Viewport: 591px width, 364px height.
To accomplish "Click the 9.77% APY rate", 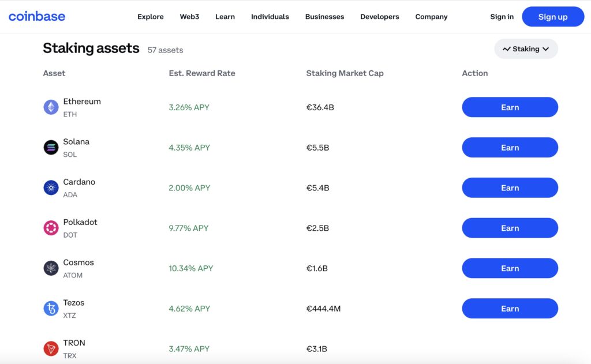I will click(x=189, y=228).
